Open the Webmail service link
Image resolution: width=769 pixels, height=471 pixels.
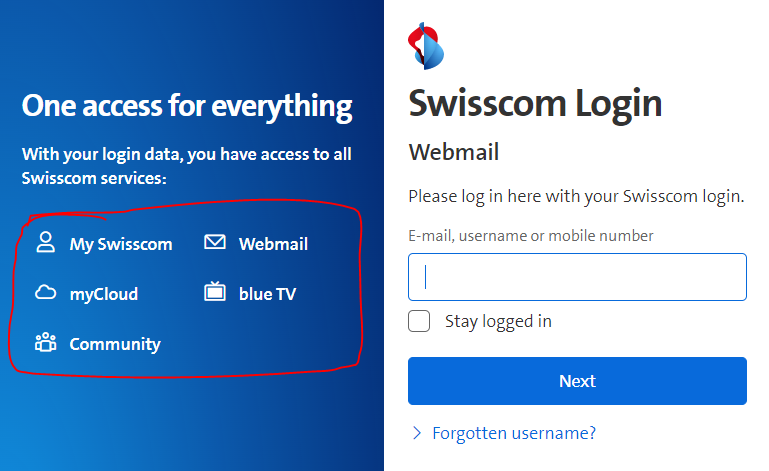coord(273,244)
